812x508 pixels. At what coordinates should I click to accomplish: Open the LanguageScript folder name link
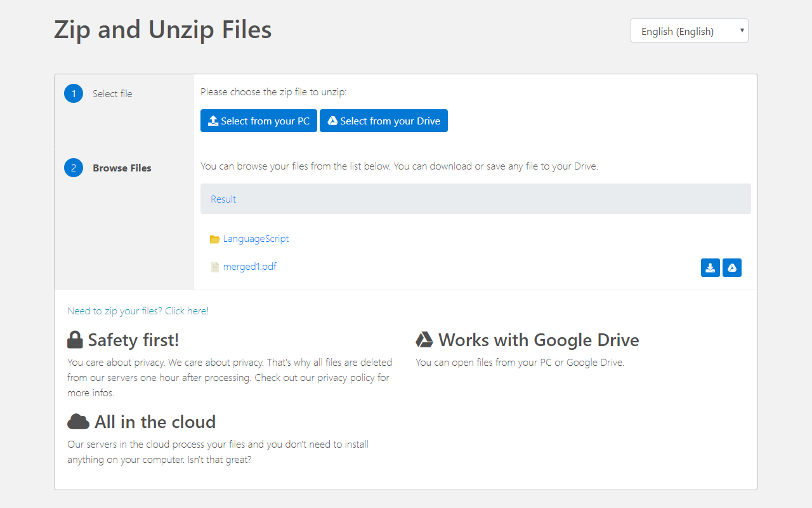pos(256,239)
